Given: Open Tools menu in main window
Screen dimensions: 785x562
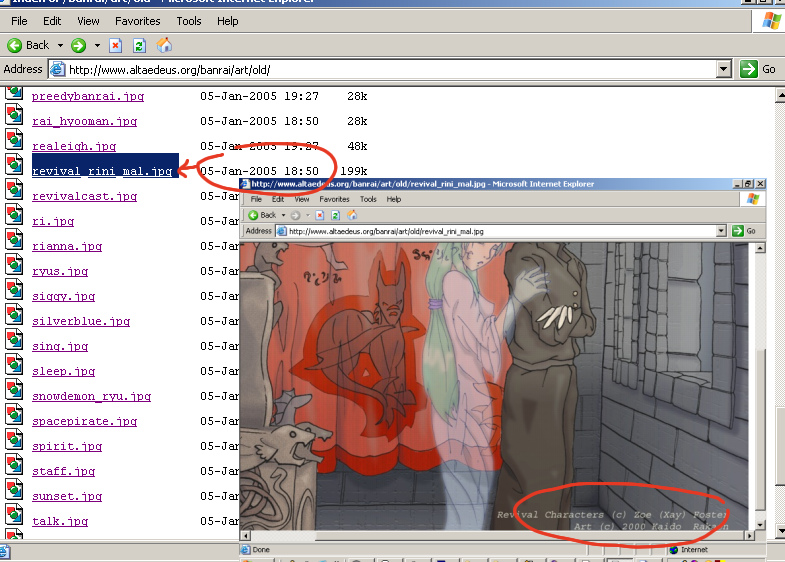Looking at the screenshot, I should [x=189, y=21].
